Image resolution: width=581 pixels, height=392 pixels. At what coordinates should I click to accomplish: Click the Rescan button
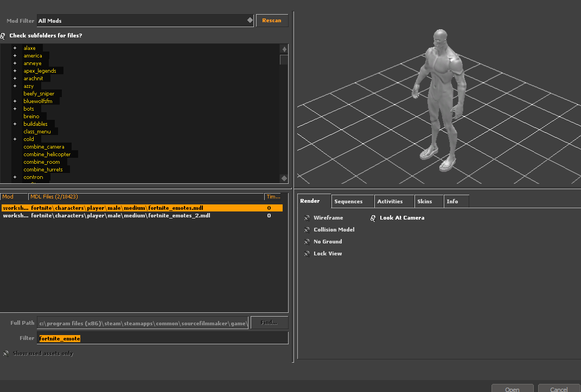[272, 21]
